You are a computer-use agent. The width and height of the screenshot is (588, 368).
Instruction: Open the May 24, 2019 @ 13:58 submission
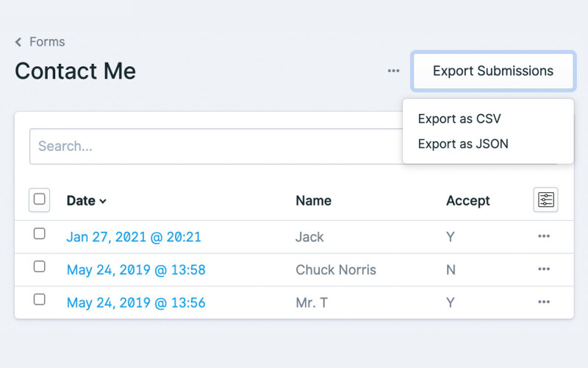[136, 270]
